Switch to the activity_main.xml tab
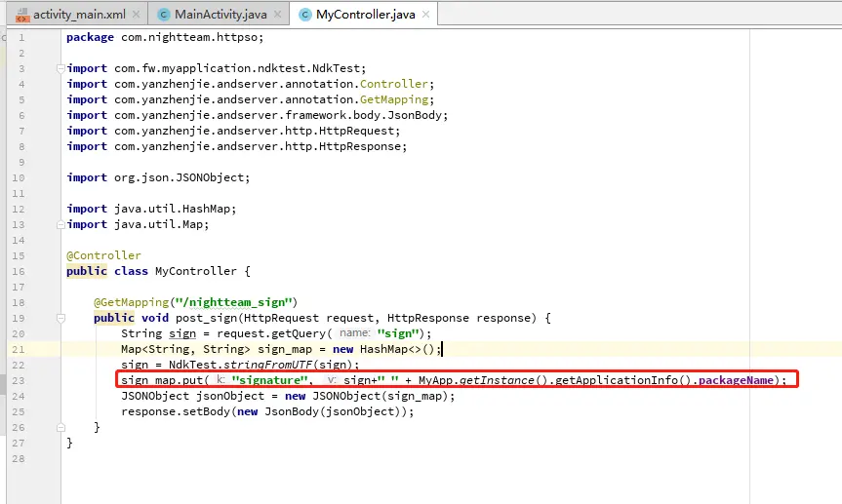 coord(78,15)
